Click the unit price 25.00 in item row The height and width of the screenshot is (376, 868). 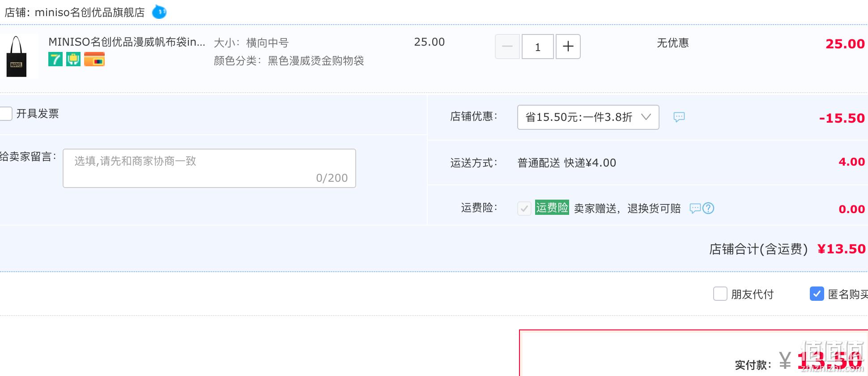[x=430, y=42]
